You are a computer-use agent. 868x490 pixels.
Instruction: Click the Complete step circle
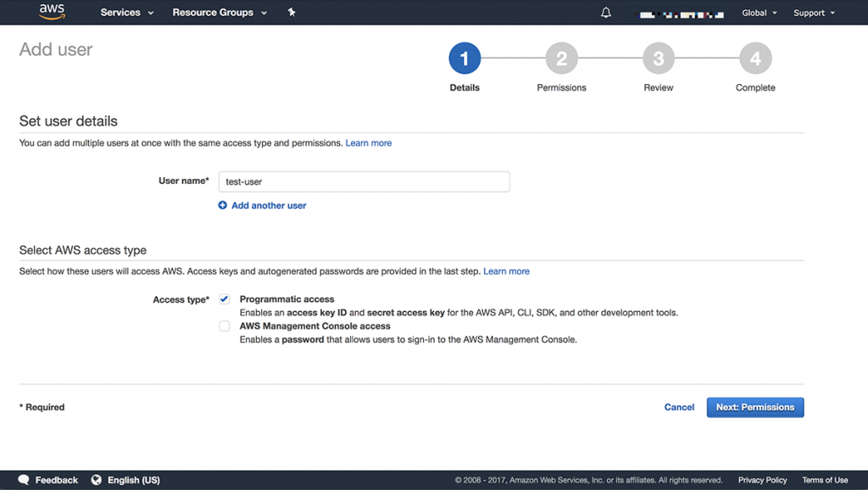[x=754, y=57]
